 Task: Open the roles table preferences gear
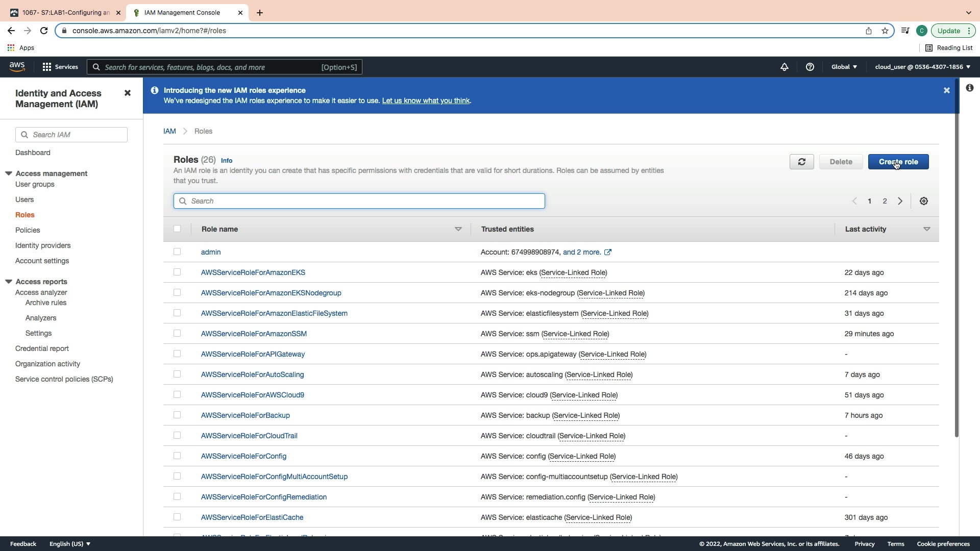pyautogui.click(x=923, y=201)
